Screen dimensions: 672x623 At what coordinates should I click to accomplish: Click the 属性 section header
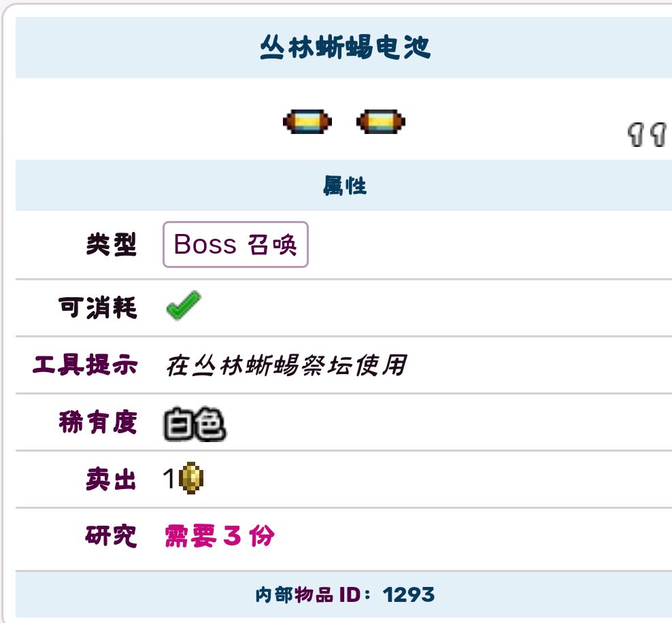click(345, 186)
